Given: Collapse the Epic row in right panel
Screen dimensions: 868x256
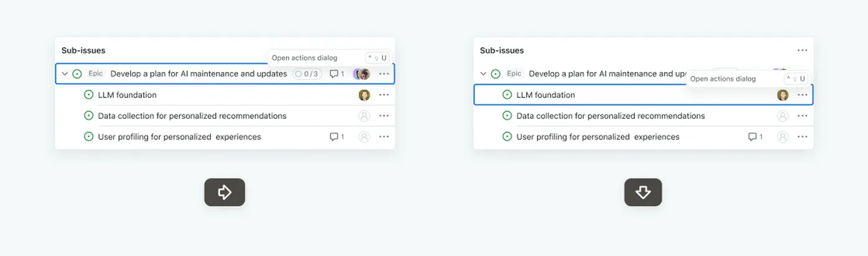Looking at the screenshot, I should point(484,74).
